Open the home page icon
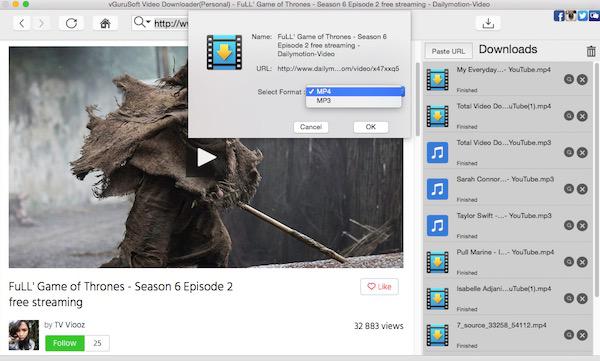This screenshot has width=600, height=361. 105,23
